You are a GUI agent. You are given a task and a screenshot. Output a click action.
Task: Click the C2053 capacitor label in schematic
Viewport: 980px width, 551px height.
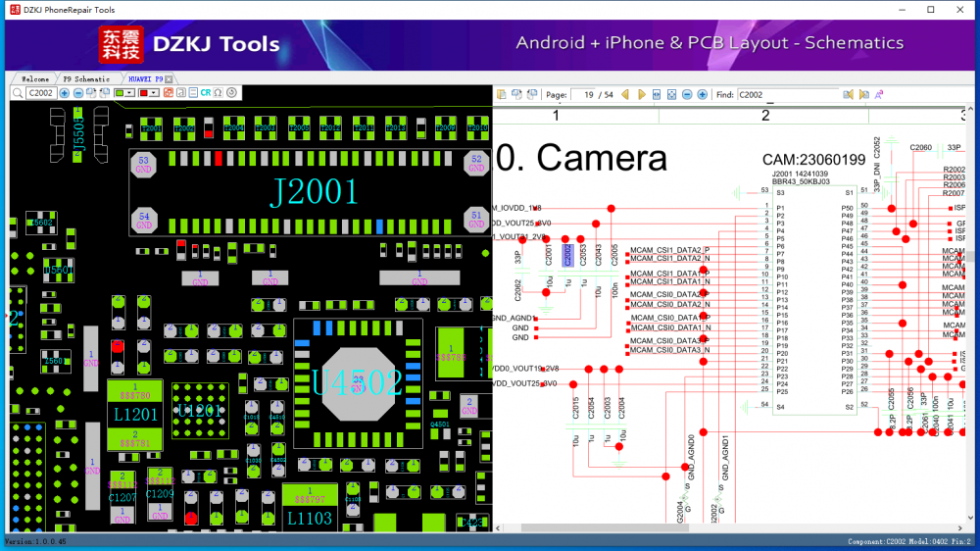tap(583, 255)
